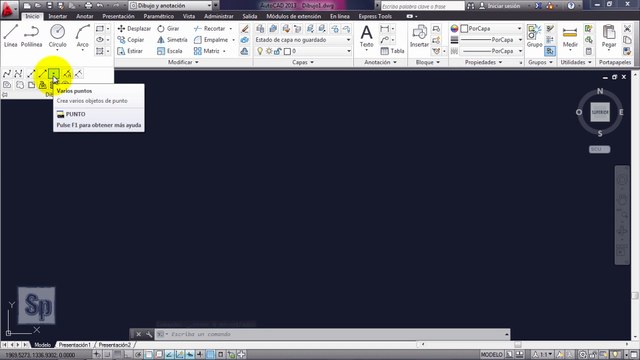This screenshot has width=640, height=360.
Task: Click the MODELO status bar button
Action: tap(491, 354)
